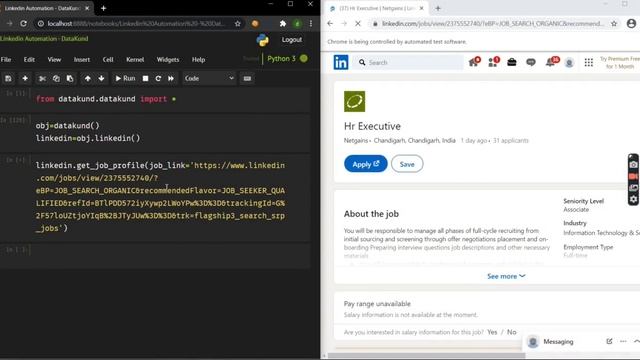640x360 pixels.
Task: Open the File menu in Jupyter
Action: 6,60
